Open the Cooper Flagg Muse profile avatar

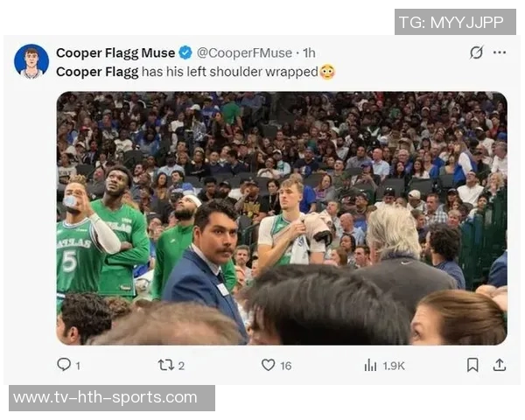point(31,61)
